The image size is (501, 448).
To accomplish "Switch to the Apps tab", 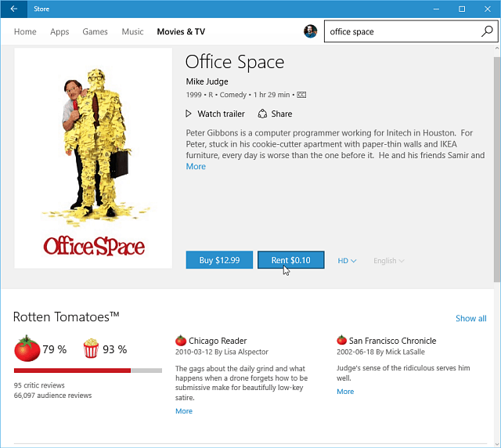I will 59,31.
